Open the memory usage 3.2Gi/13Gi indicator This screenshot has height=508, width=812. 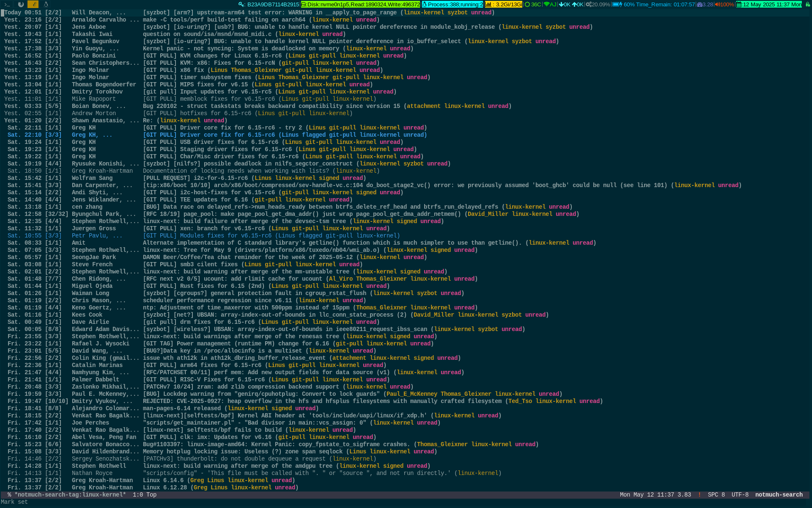pyautogui.click(x=503, y=4)
